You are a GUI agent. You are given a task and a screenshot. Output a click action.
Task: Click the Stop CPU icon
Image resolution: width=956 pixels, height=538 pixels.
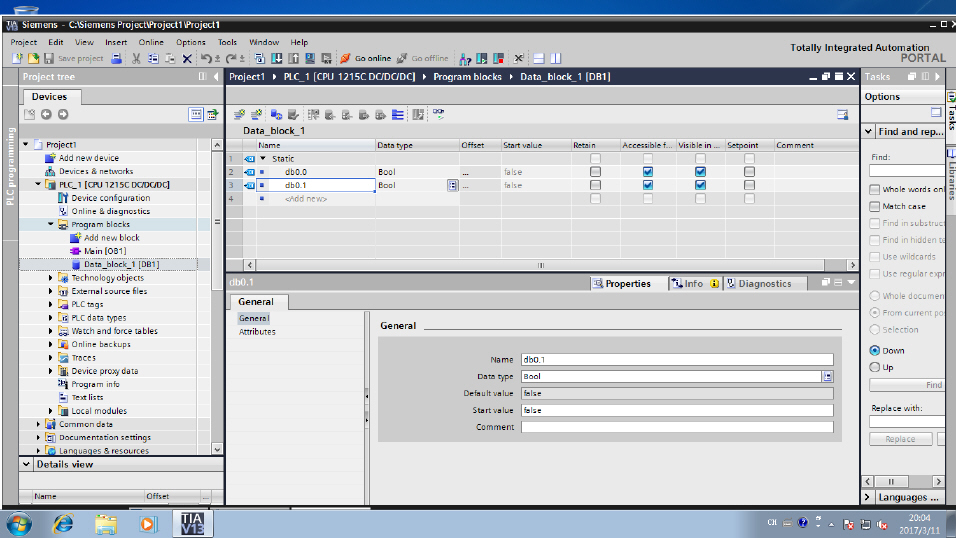point(498,59)
